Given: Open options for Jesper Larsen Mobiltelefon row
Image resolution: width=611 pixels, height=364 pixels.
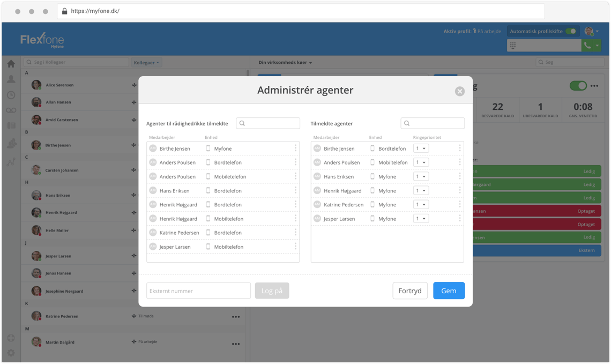Looking at the screenshot, I should [295, 246].
